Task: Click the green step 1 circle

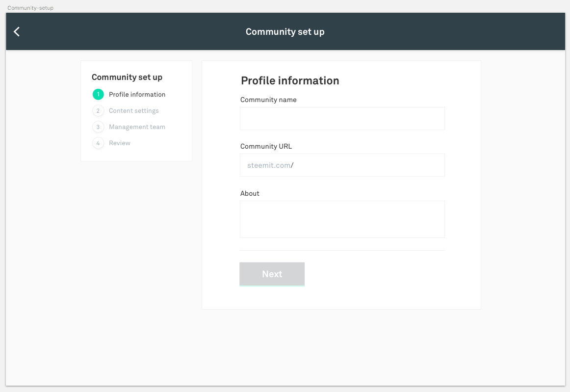Action: 98,94
